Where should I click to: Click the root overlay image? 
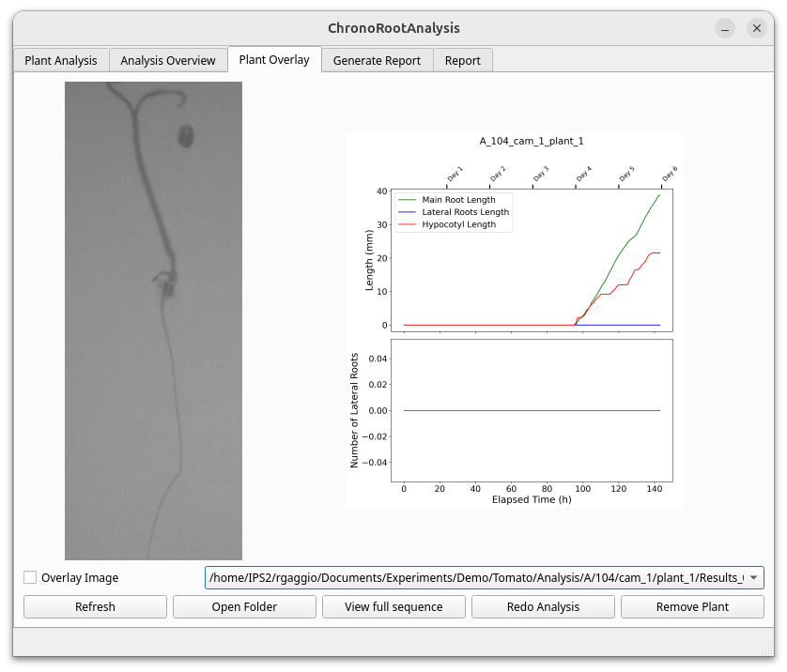153,319
